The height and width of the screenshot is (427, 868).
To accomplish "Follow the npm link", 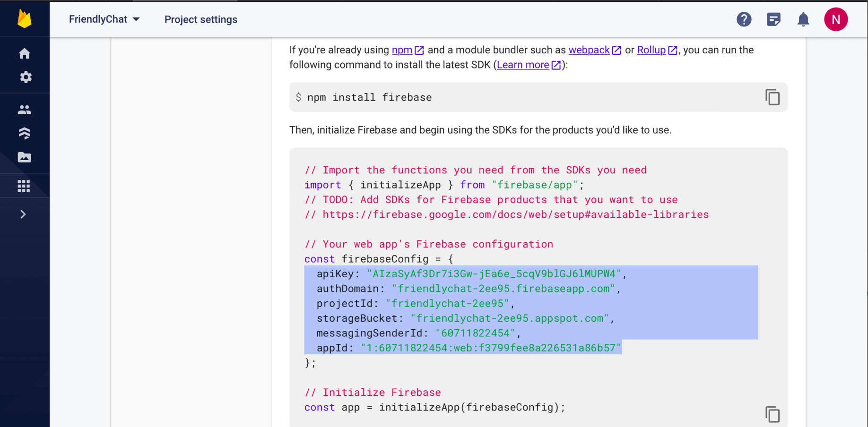I will click(402, 50).
